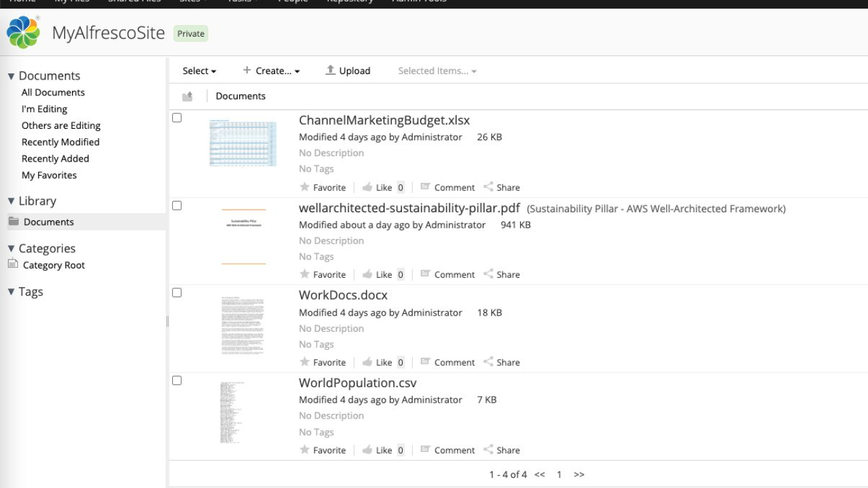Select page 1 in pagination
Viewport: 868px width, 488px height.
(559, 475)
